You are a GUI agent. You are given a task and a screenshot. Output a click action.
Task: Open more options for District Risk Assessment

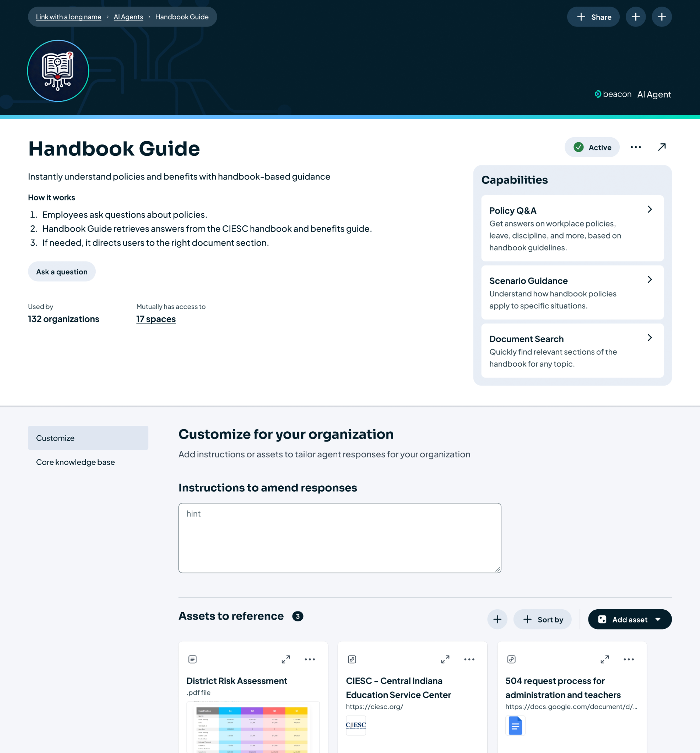[x=309, y=660]
